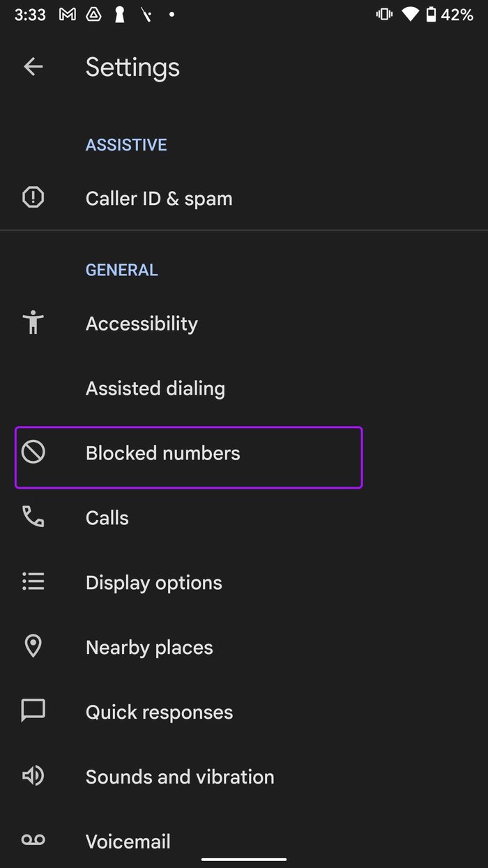The image size is (488, 868).
Task: Tap the Nearby places location pin icon
Action: tap(33, 647)
